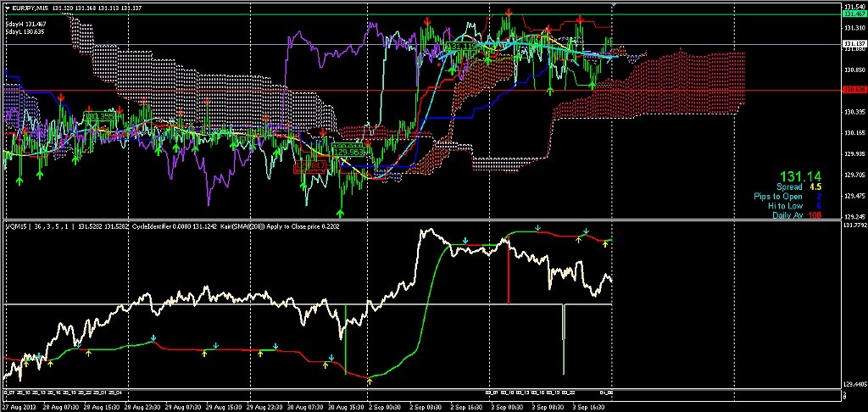Click the 2 Sep 16:30 time label
This screenshot has height=412, width=868.
465,407
